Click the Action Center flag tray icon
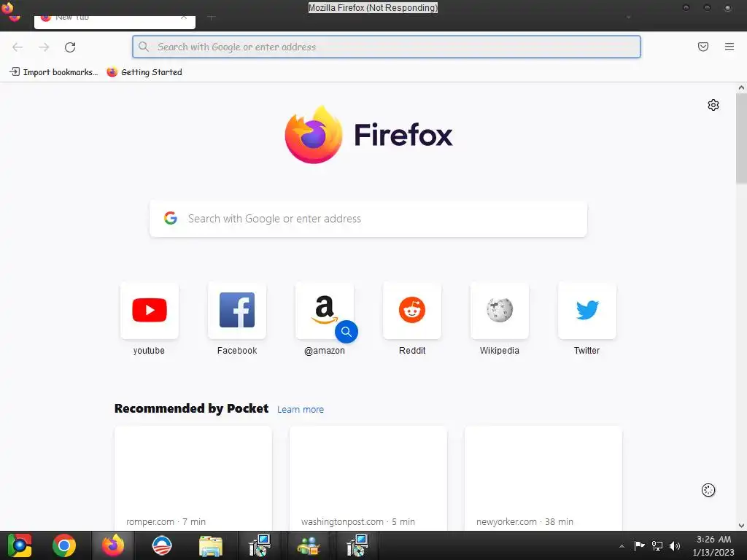This screenshot has height=560, width=747. point(639,545)
